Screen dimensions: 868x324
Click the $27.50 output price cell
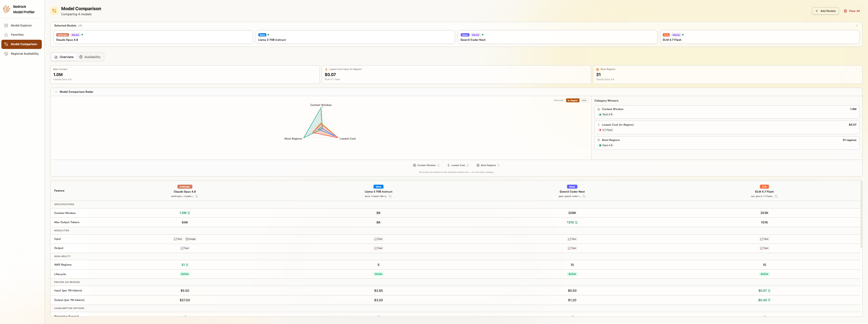coord(185,300)
